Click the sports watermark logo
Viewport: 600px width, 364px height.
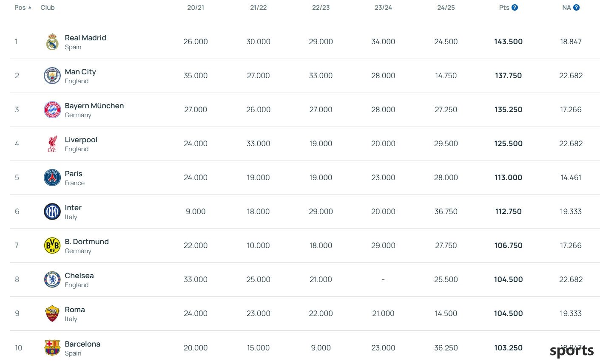[x=572, y=351]
